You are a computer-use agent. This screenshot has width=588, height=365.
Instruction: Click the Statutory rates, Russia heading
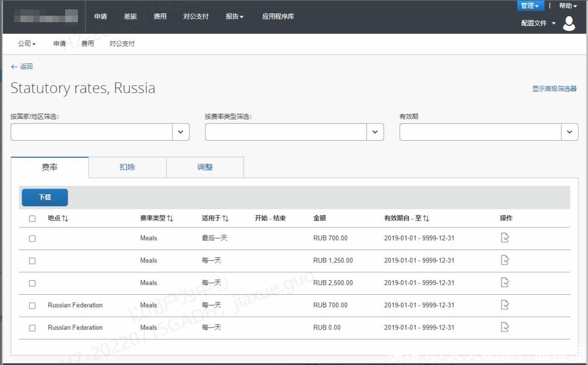pyautogui.click(x=83, y=88)
